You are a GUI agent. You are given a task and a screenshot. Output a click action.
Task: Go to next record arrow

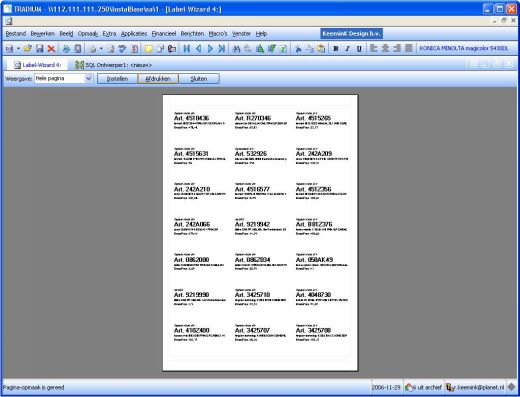[x=210, y=49]
